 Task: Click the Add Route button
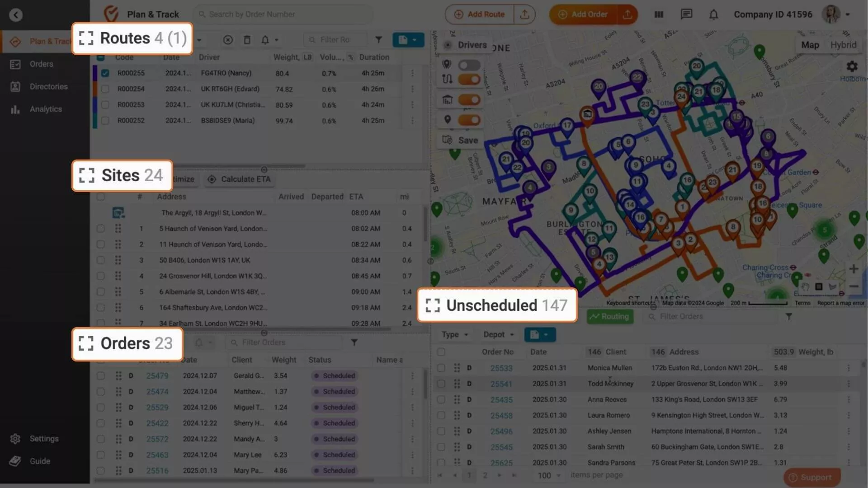click(x=480, y=14)
